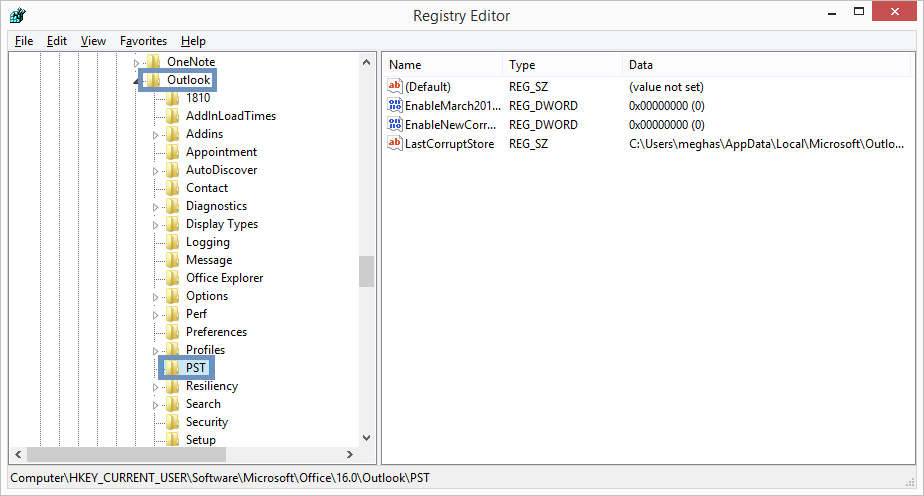Click the Office Explorer folder icon
This screenshot has height=496, width=924.
point(173,277)
